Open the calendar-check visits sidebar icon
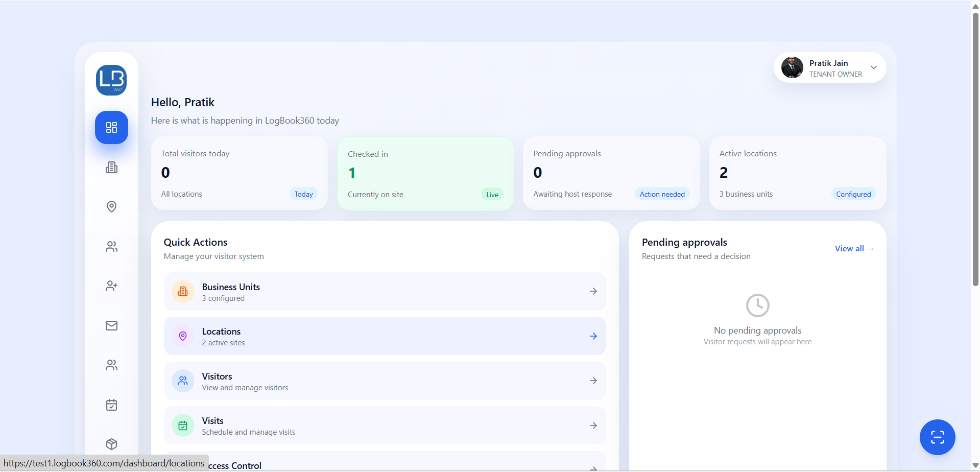 111,405
